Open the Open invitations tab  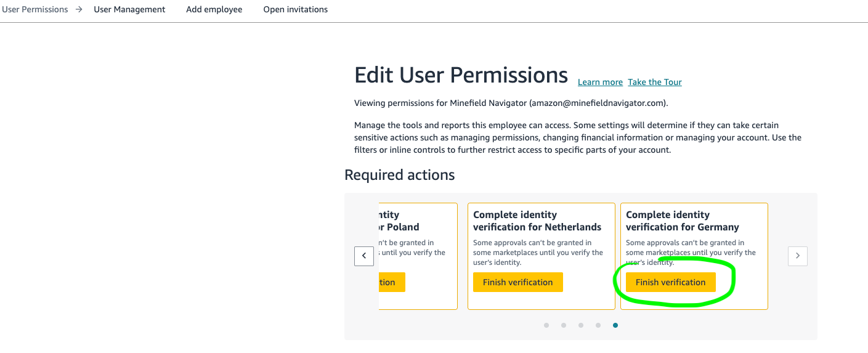296,9
